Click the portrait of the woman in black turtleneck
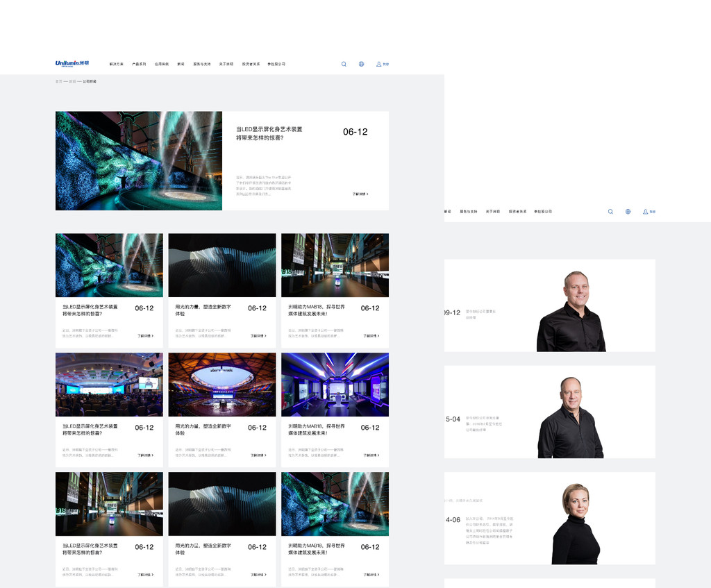 tap(576, 523)
